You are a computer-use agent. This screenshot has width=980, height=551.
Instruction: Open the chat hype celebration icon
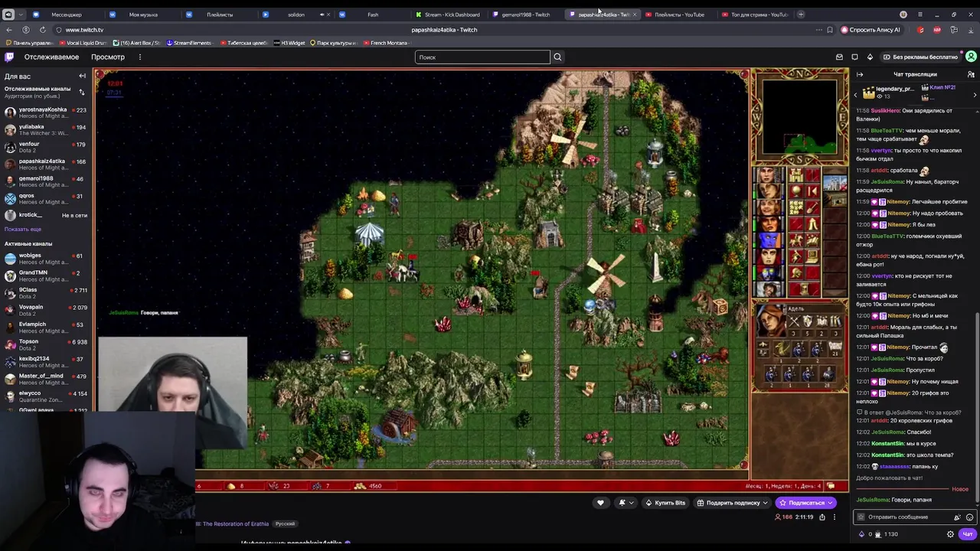(x=957, y=517)
